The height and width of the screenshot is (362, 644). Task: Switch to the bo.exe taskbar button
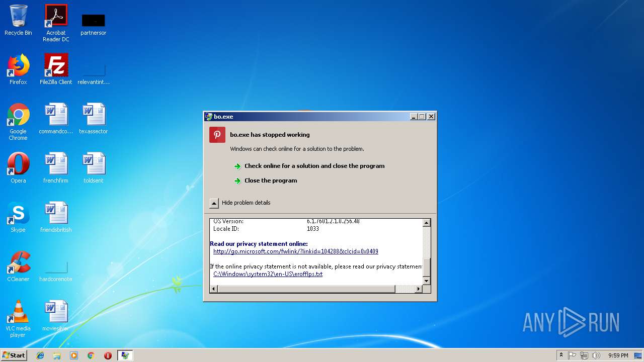(125, 355)
